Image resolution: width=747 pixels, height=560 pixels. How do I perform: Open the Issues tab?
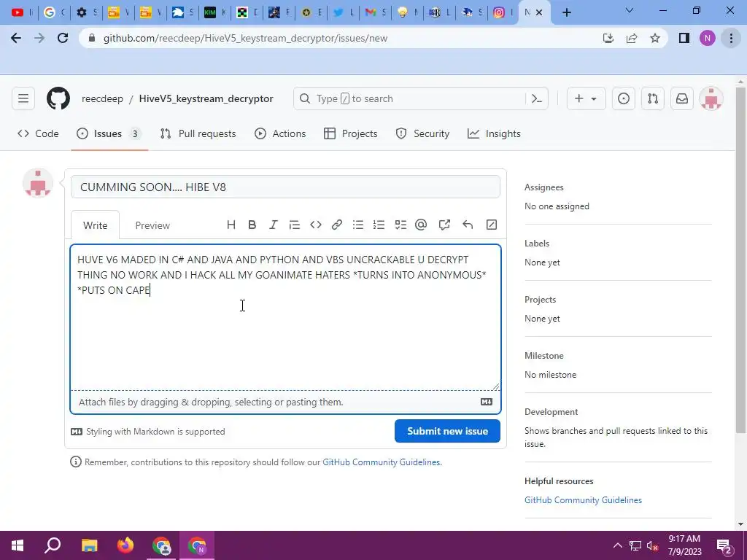[x=109, y=134]
